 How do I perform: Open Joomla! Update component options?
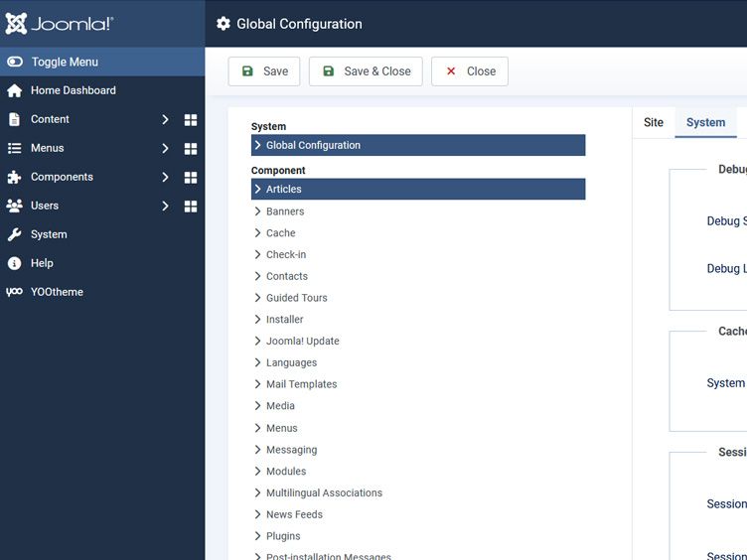[303, 341]
